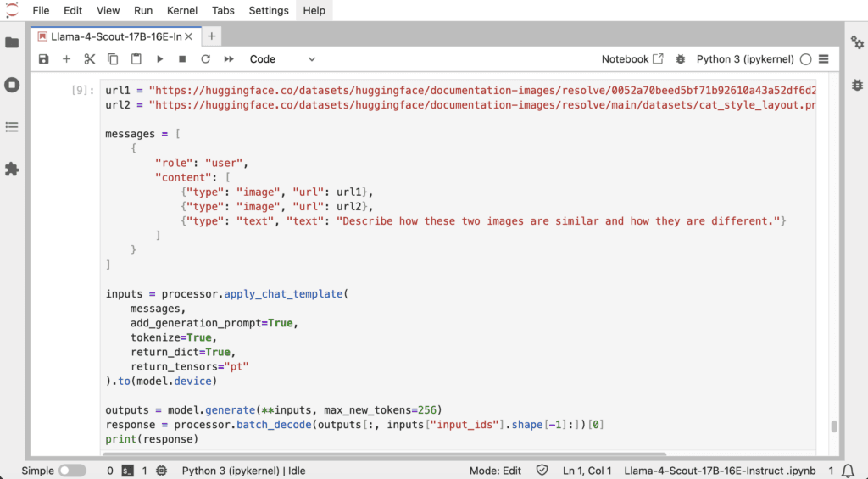Open the Kernel menu
Screen dimensions: 868x479
[x=182, y=10]
